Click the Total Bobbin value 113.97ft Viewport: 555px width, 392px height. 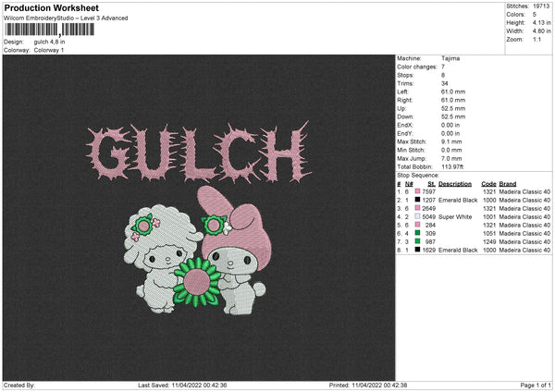point(452,166)
